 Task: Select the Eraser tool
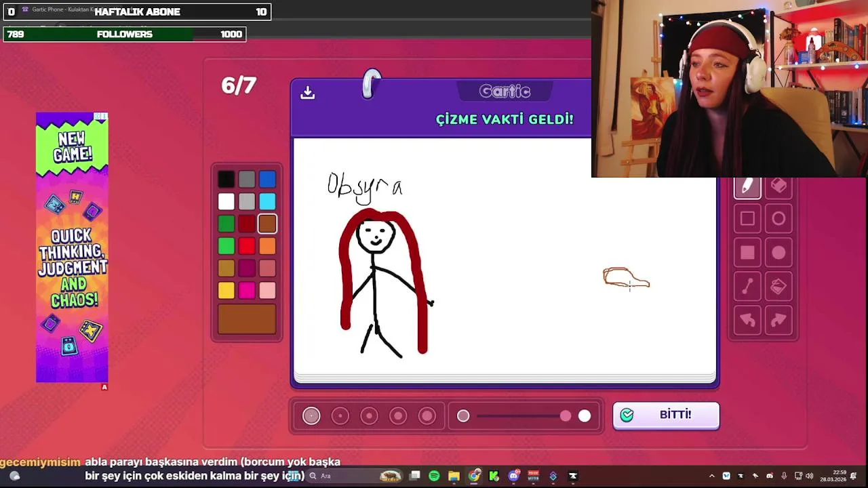point(778,186)
